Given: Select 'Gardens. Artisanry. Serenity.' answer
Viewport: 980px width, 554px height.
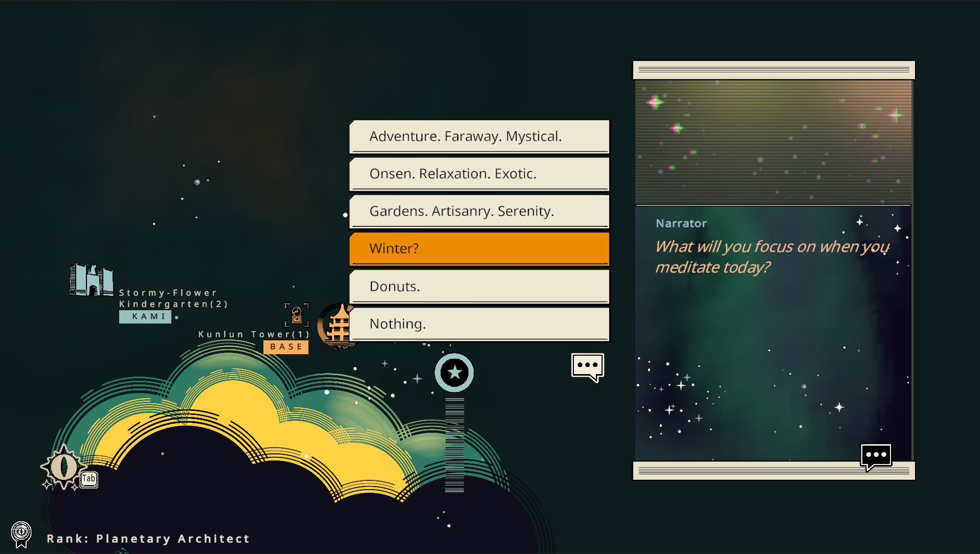Looking at the screenshot, I should (x=479, y=211).
